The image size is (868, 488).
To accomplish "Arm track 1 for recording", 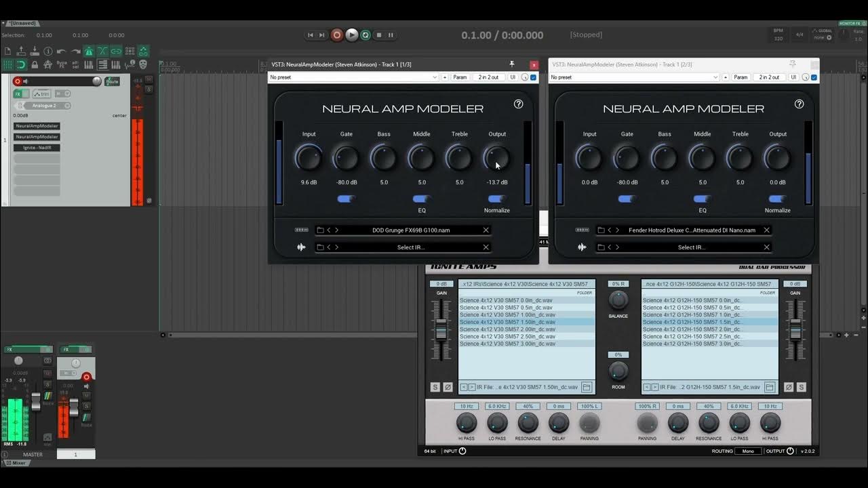I will coord(18,81).
